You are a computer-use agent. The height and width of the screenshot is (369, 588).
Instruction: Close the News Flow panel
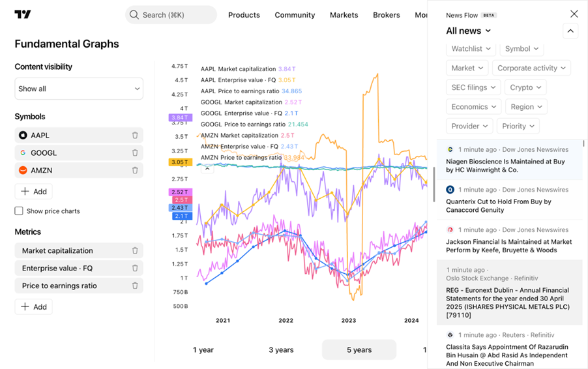(574, 14)
